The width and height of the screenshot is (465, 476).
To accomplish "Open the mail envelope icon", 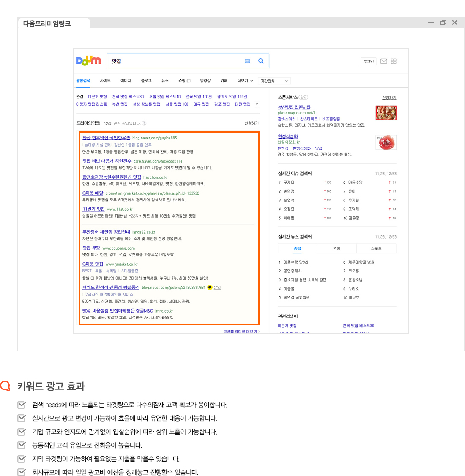I will pyautogui.click(x=383, y=61).
